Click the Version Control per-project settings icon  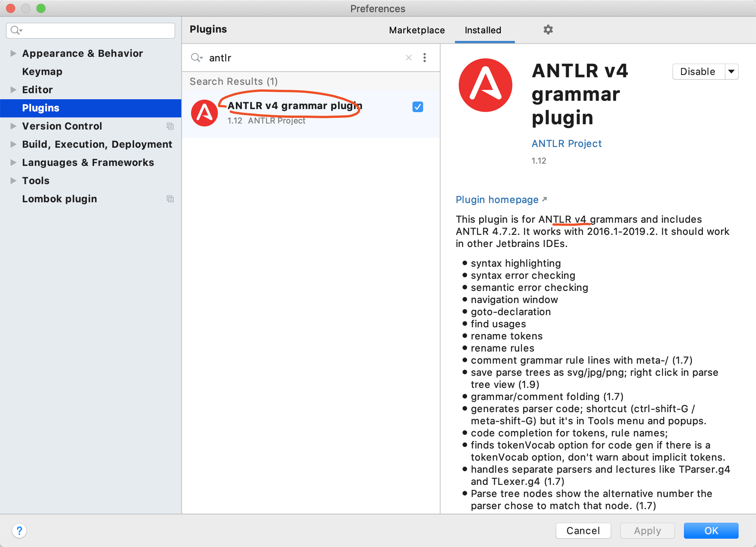(x=170, y=126)
